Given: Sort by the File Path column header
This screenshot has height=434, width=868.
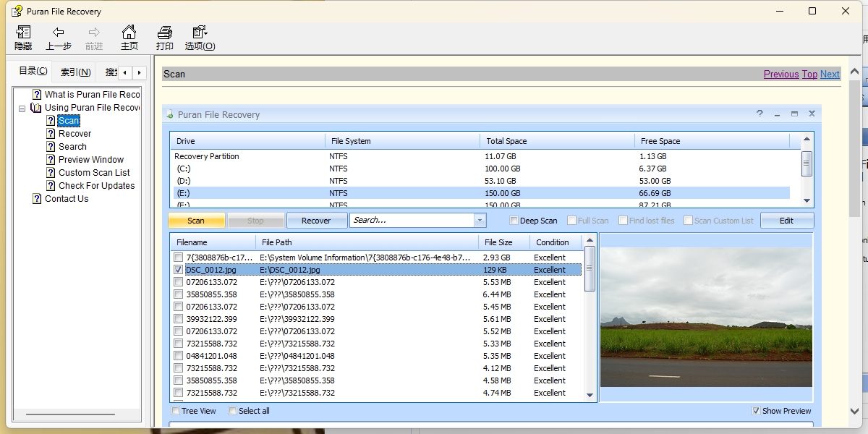Looking at the screenshot, I should pos(367,242).
